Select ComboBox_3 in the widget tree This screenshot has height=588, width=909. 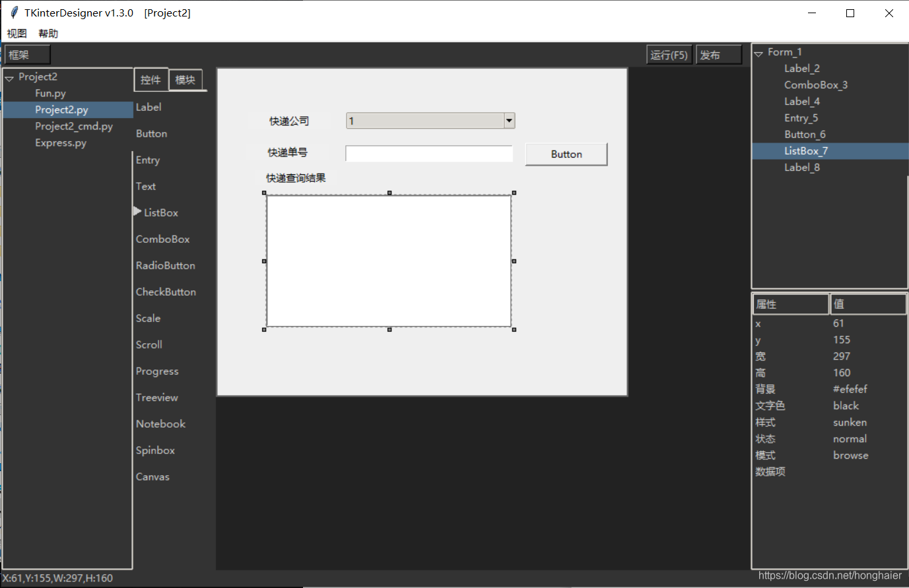[x=816, y=84]
